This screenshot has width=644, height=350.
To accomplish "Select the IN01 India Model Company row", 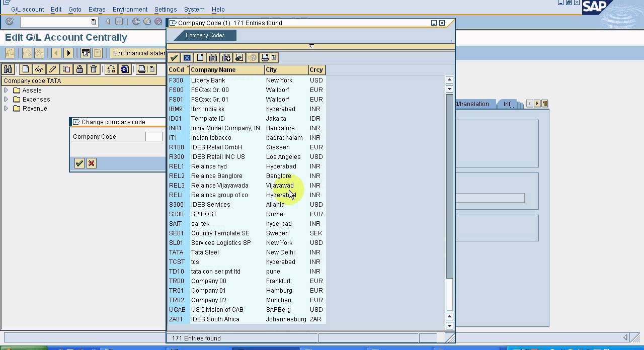I will pos(247,128).
